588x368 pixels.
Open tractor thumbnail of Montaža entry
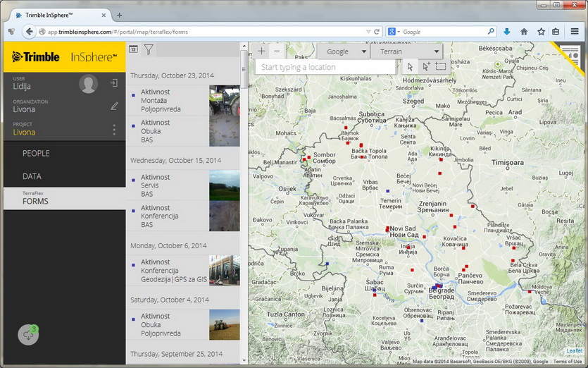tap(224, 100)
